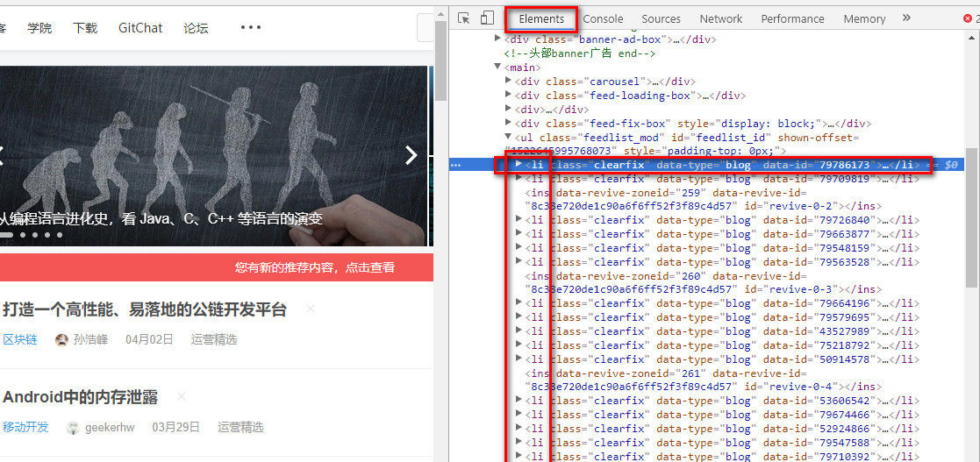Expand the carousel div node
Screen dimensions: 980x462
(508, 82)
